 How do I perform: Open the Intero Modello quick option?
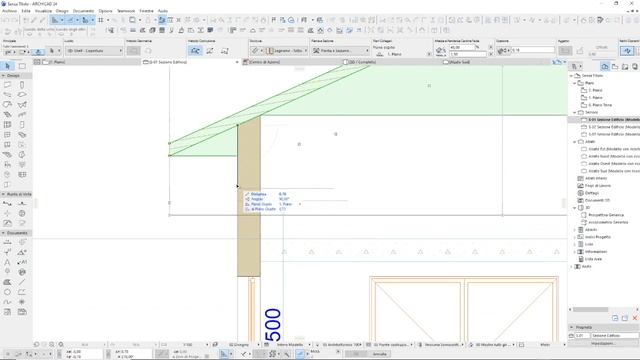290,345
